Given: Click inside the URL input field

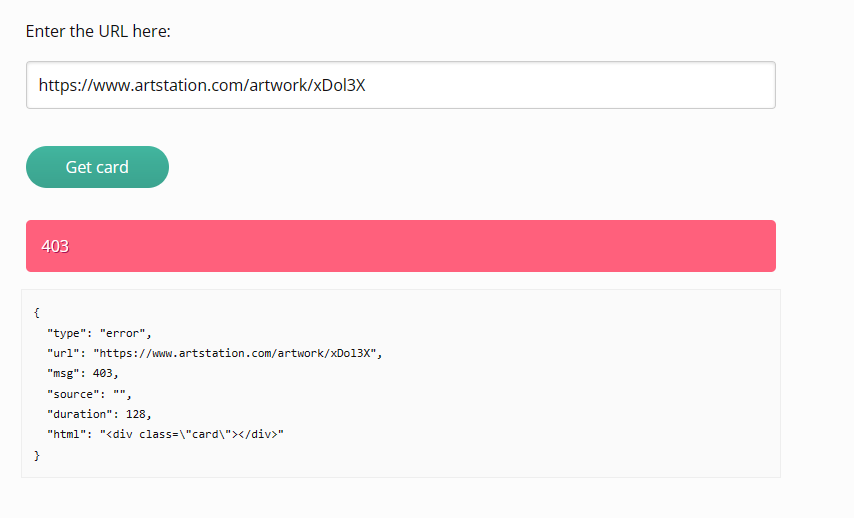Looking at the screenshot, I should tap(401, 85).
